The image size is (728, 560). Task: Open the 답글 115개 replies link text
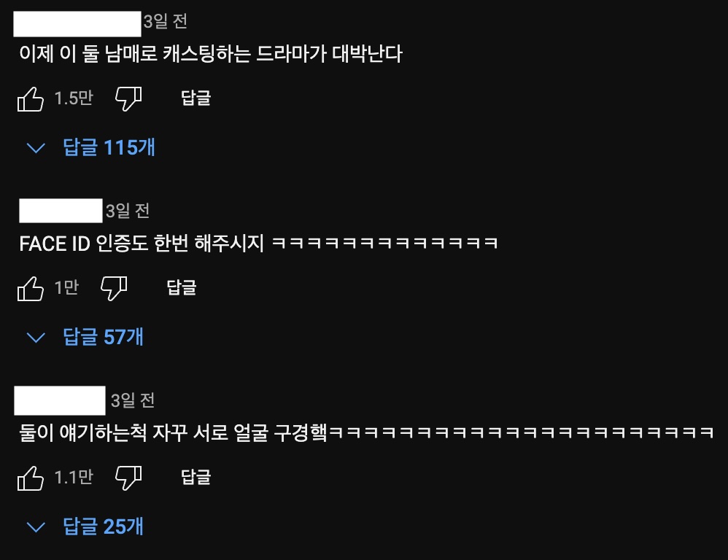tap(109, 147)
